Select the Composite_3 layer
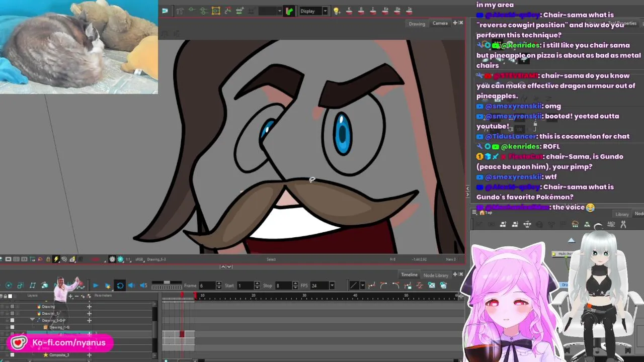Image resolution: width=644 pixels, height=362 pixels. pos(59,355)
